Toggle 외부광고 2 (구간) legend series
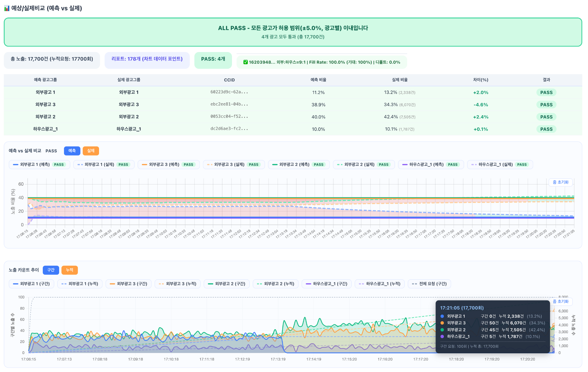 click(227, 284)
